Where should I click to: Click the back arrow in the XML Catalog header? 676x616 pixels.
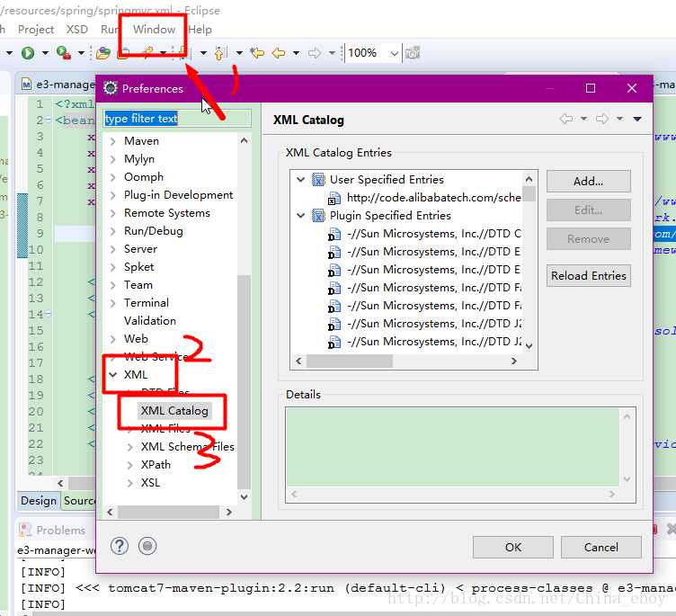coord(566,119)
